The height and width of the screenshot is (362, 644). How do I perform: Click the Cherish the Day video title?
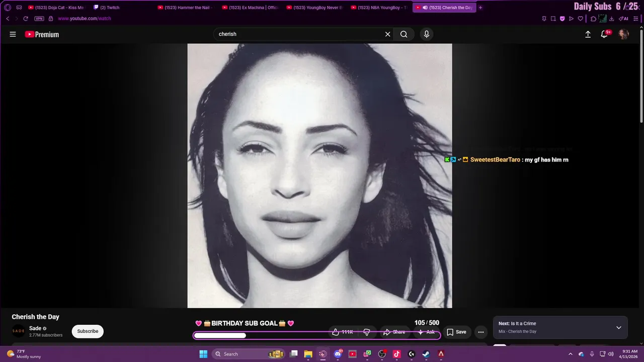36,317
